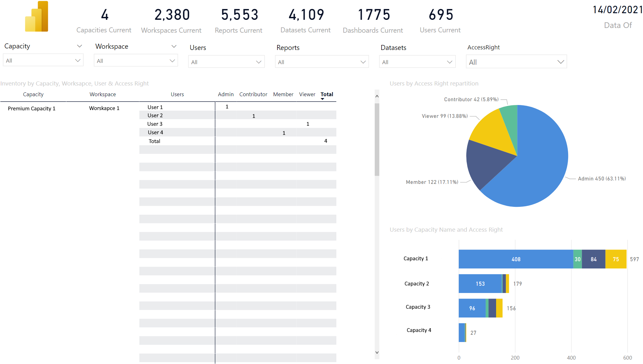This screenshot has height=364, width=643.
Task: Click the Total column sort arrow
Action: 322,99
